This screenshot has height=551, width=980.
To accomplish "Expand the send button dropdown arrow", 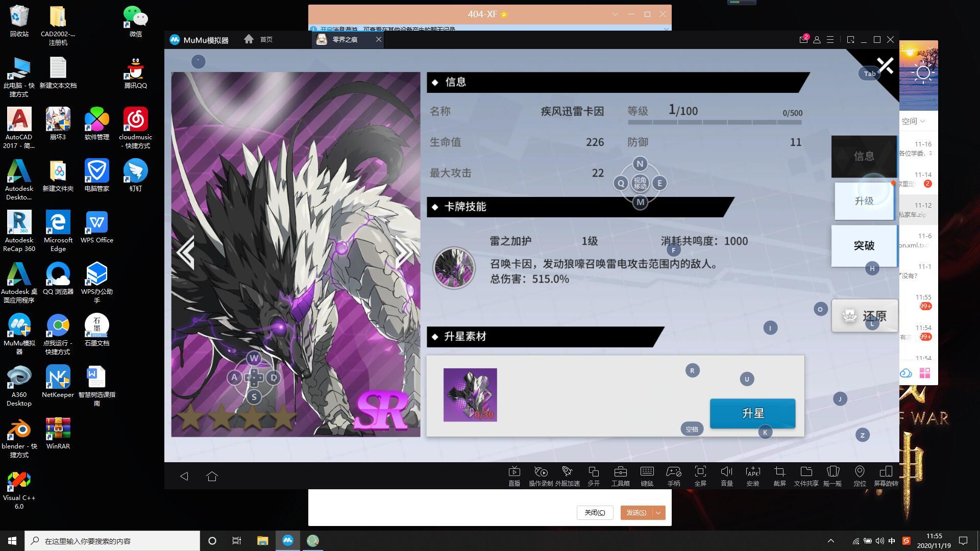I will [658, 513].
